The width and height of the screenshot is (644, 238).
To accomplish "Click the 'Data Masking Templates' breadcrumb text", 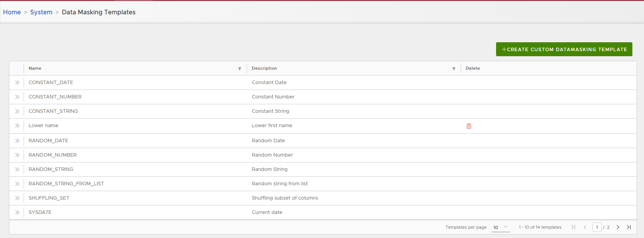I will point(99,12).
